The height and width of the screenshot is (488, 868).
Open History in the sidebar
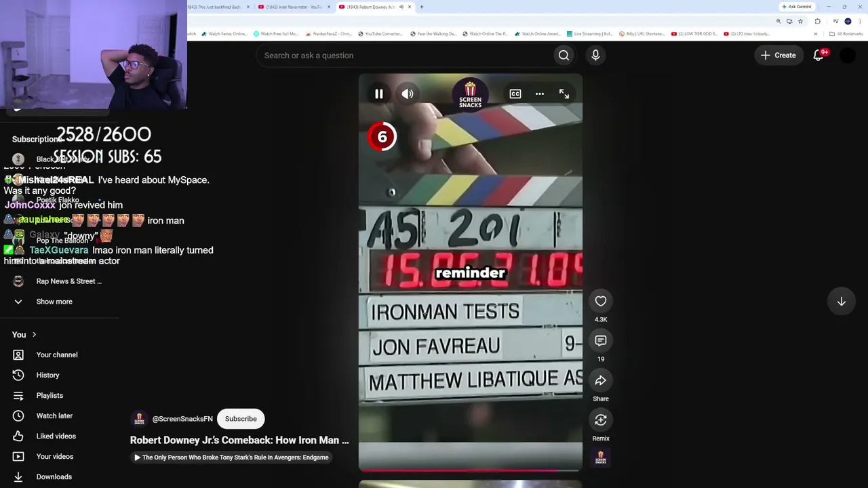pos(47,375)
